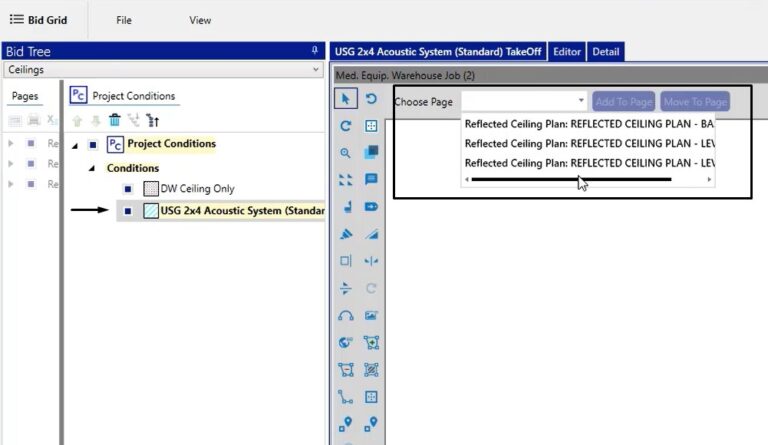Select the USG 2x4 Acoustic System condition
This screenshot has height=445, width=768.
pos(242,211)
